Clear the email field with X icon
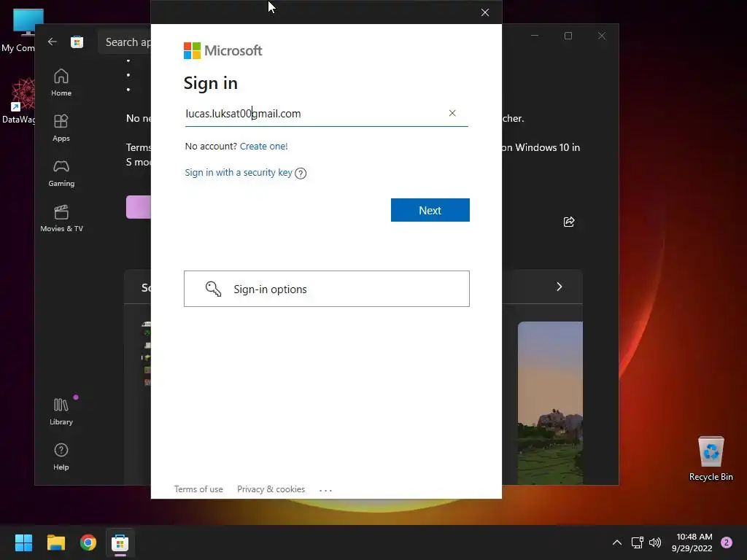The width and height of the screenshot is (747, 560). point(452,113)
